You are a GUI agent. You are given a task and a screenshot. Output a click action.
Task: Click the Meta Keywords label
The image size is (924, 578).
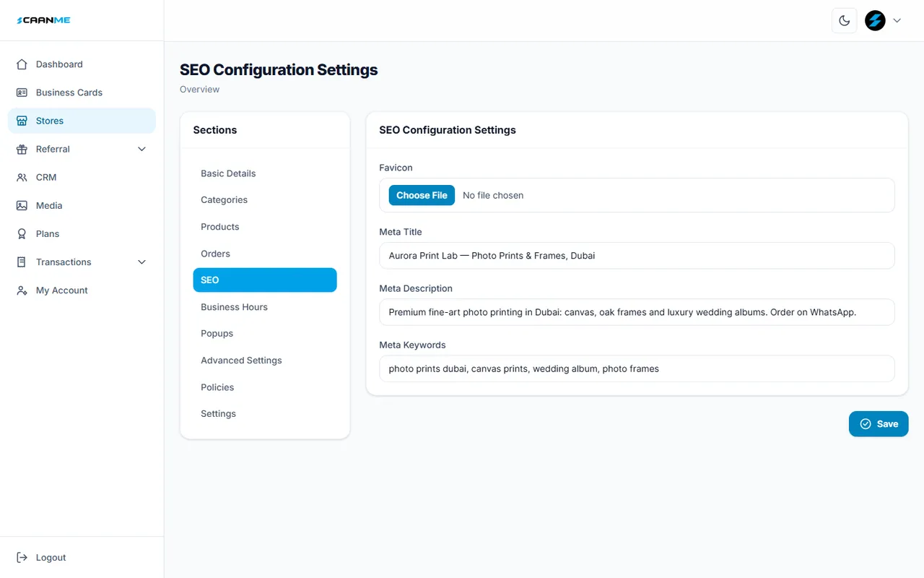click(412, 345)
